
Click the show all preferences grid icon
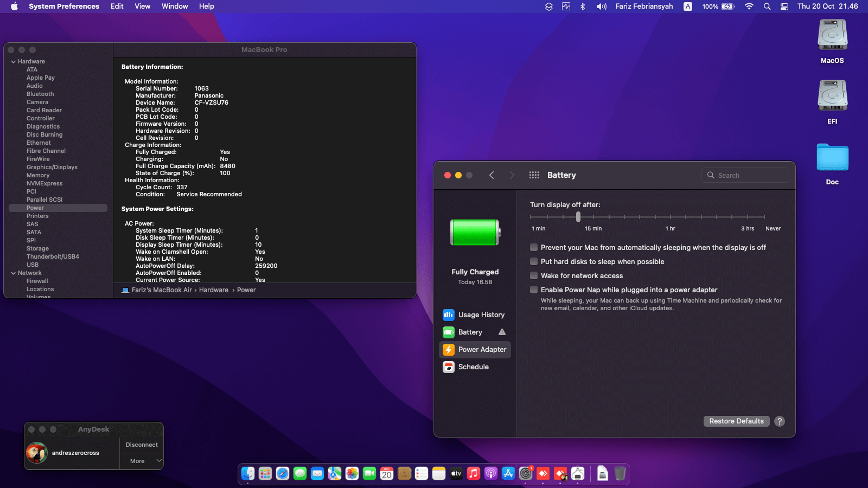point(534,175)
